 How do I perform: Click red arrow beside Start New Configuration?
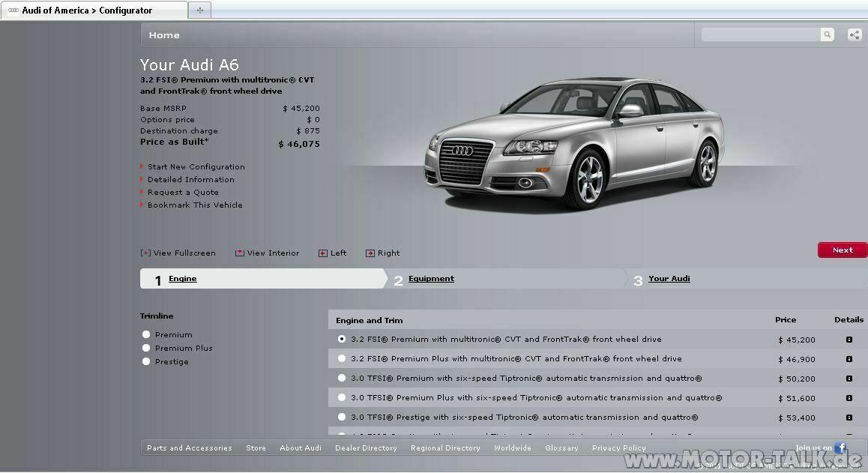pos(142,166)
